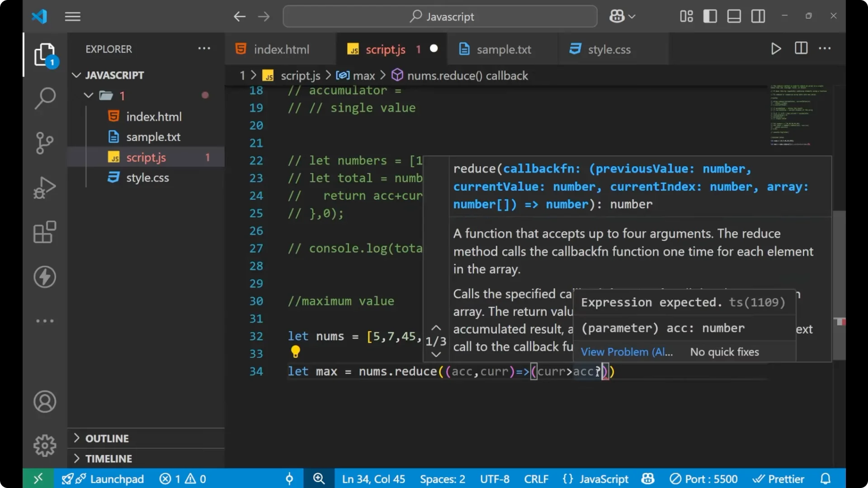The image size is (868, 488).
Task: Switch to the style.css tab
Action: [x=609, y=49]
